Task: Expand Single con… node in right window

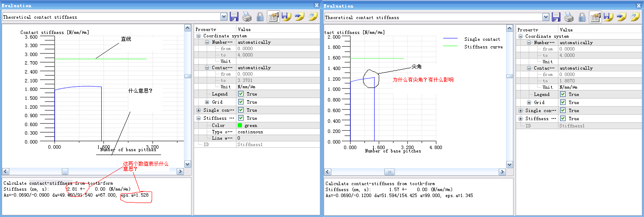Action: [521, 110]
